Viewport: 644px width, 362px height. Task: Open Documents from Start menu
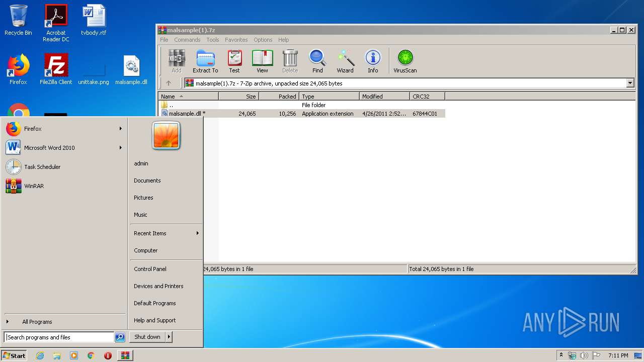147,180
